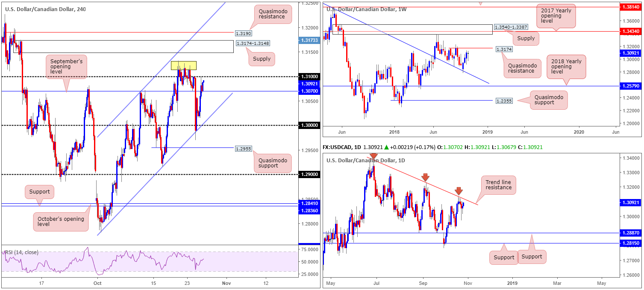Click the 1.28870 price axis label on the daily chart

click(x=631, y=233)
